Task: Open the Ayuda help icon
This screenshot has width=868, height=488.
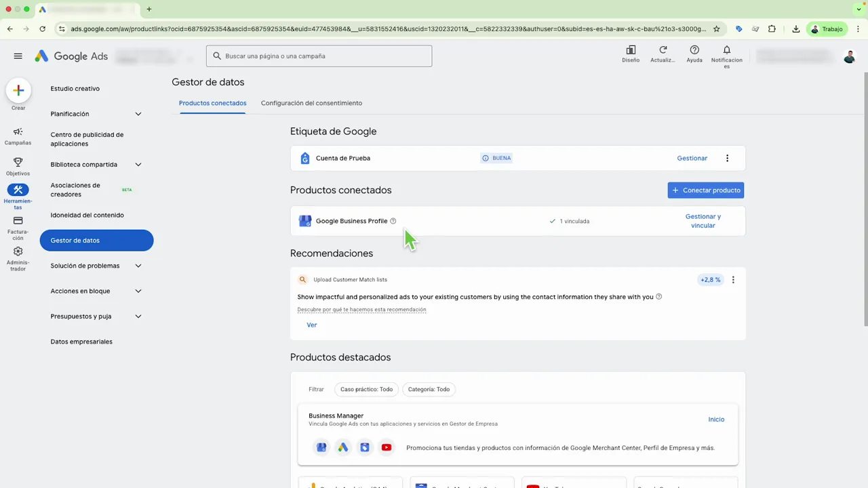Action: click(x=694, y=49)
